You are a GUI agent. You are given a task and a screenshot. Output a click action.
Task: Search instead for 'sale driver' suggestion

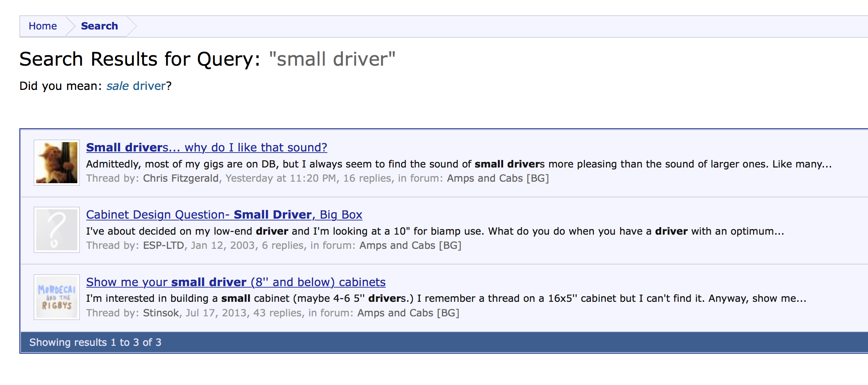pyautogui.click(x=136, y=86)
